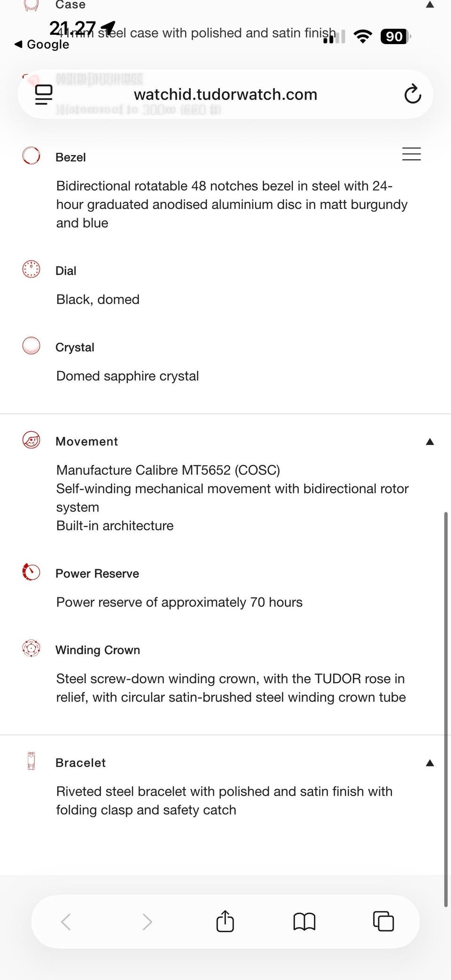The width and height of the screenshot is (451, 980).
Task: Click the page scrollbar on right edge
Action: [x=445, y=704]
